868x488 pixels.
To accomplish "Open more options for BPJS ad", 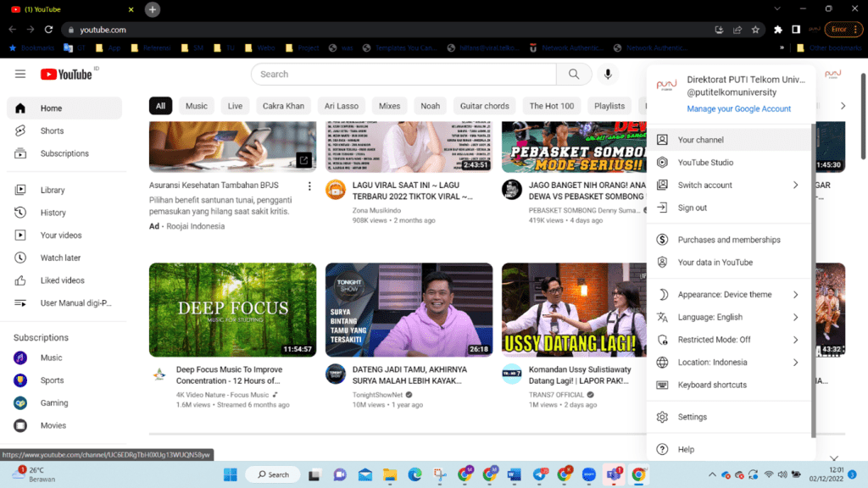I will tap(309, 186).
